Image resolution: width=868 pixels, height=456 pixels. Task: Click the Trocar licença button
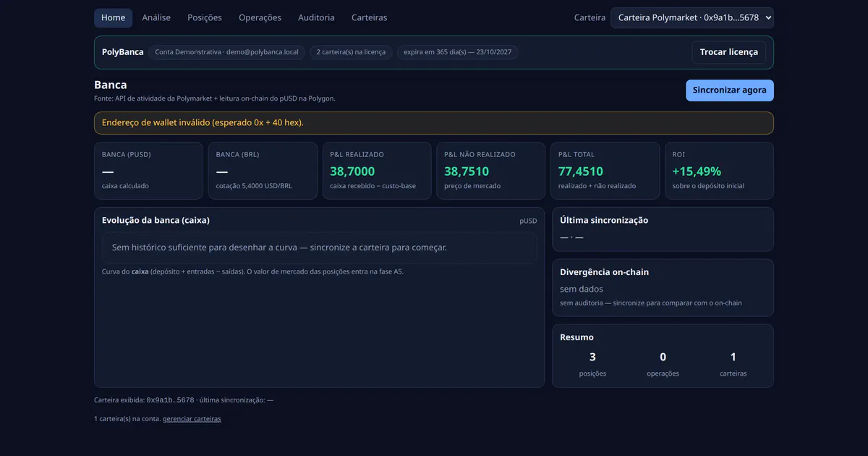(x=728, y=52)
